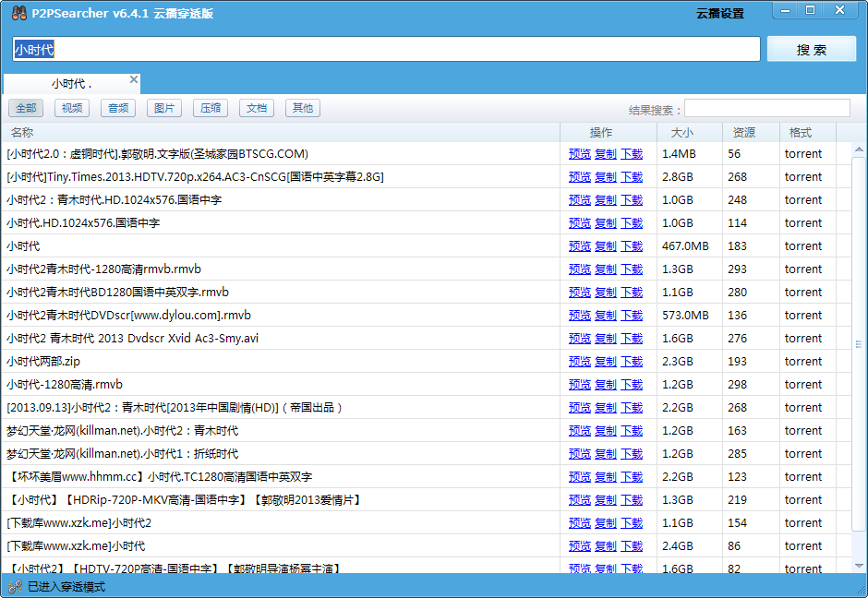Image resolution: width=868 pixels, height=598 pixels.
Task: Sort results by 资源 column header
Action: tap(743, 133)
